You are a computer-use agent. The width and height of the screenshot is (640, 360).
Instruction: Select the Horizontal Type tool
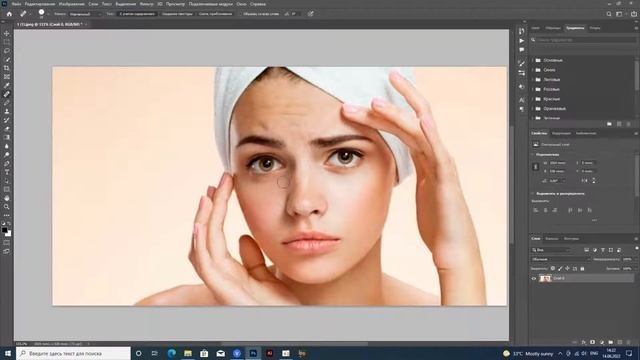pyautogui.click(x=7, y=172)
